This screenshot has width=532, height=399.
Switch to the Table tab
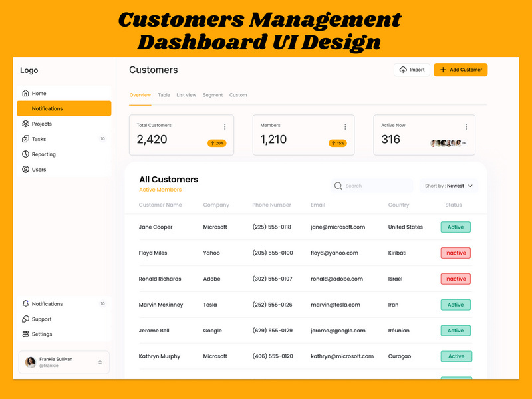point(164,95)
